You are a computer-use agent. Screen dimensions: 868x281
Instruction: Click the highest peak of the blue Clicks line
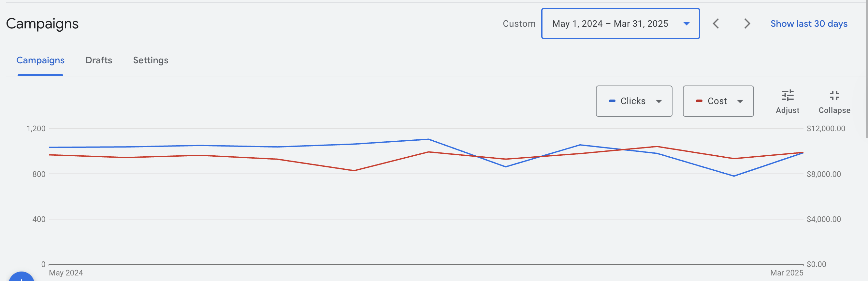428,139
